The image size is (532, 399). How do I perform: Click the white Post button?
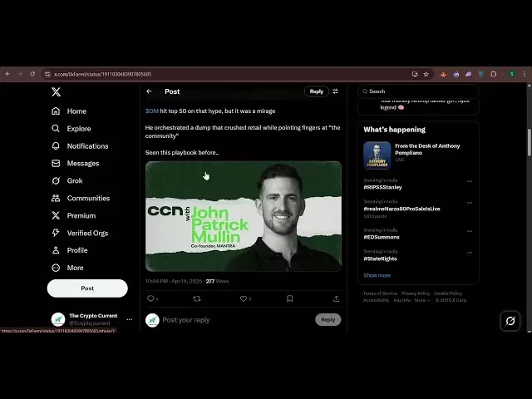(x=87, y=288)
